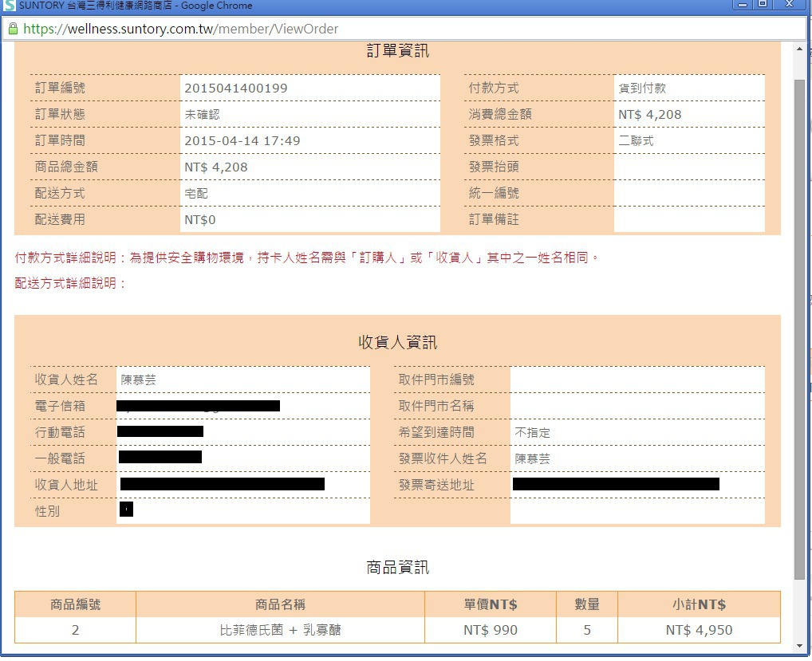Click the 收貨人資訊 heading
Screen dimensions: 812x661
pyautogui.click(x=398, y=342)
